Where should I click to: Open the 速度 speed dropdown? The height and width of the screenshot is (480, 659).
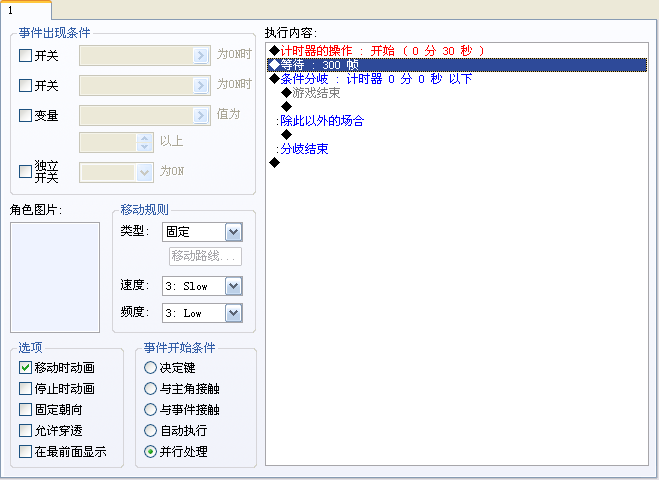tap(233, 286)
